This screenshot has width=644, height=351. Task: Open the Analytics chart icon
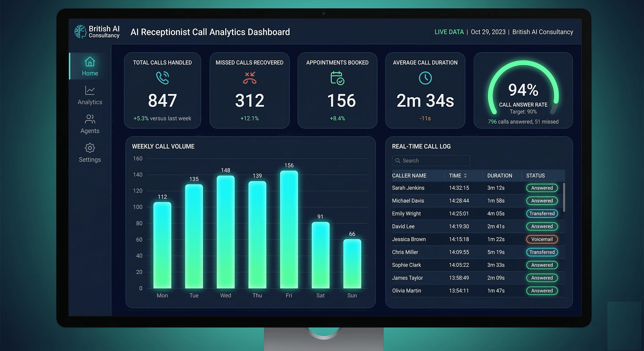90,90
